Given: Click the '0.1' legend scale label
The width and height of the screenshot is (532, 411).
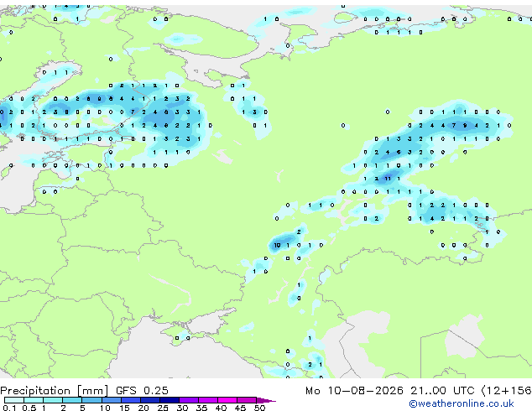Looking at the screenshot, I should 9,408.
